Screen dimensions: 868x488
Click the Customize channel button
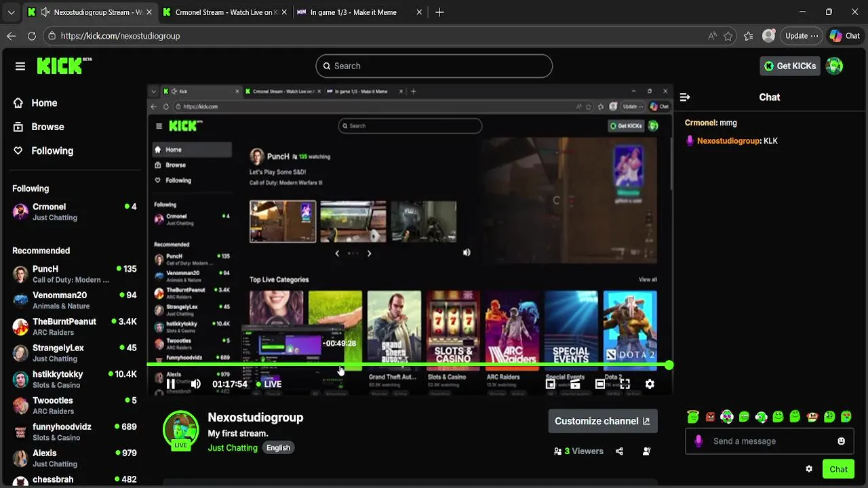tap(603, 421)
